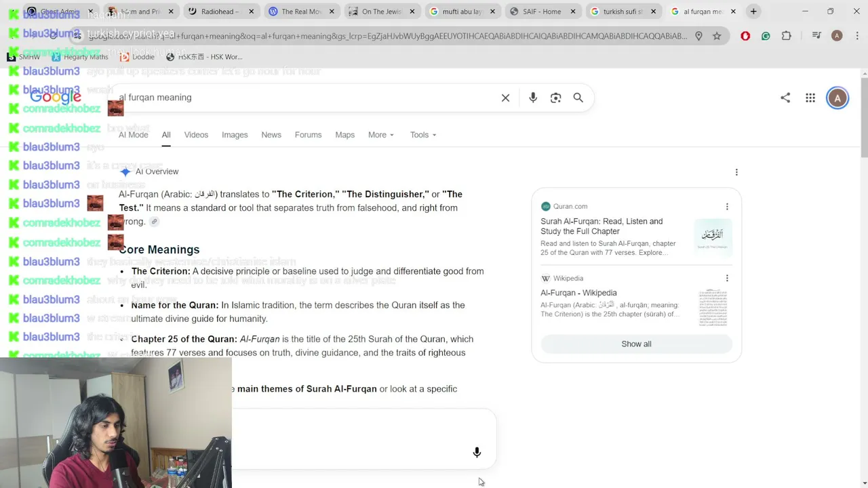Open the red extension in Chrome toolbar
Image resolution: width=868 pixels, height=488 pixels.
tap(745, 36)
